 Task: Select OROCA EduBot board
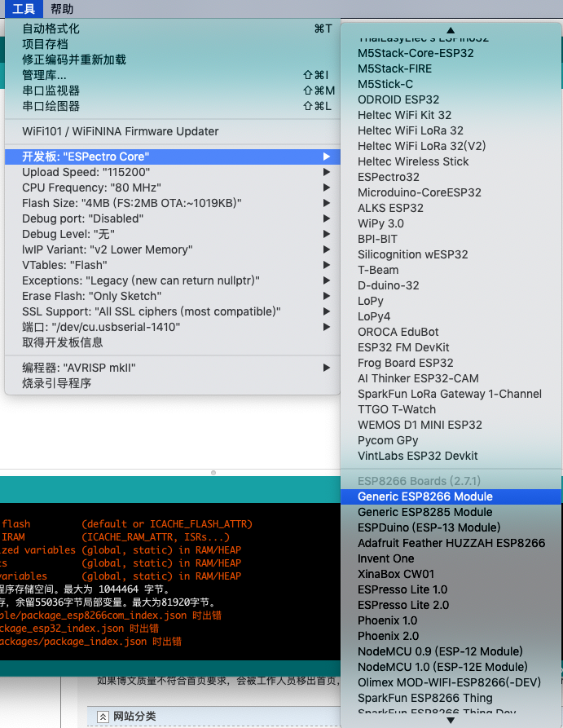pos(451,332)
